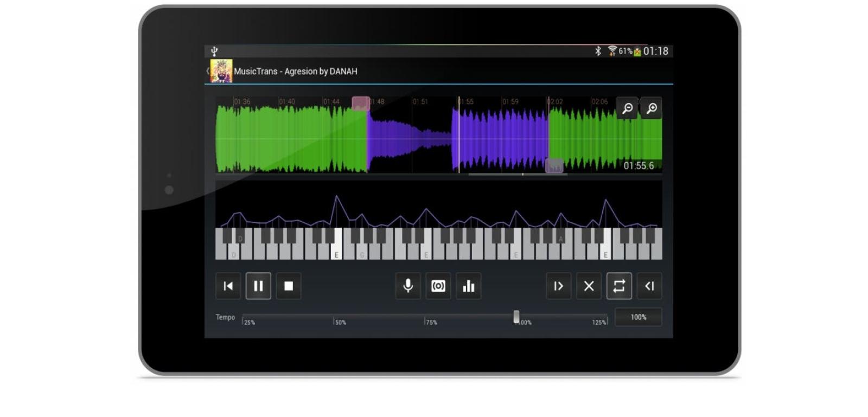This screenshot has height=417, width=868.
Task: Tap the album art back button
Action: coord(220,71)
